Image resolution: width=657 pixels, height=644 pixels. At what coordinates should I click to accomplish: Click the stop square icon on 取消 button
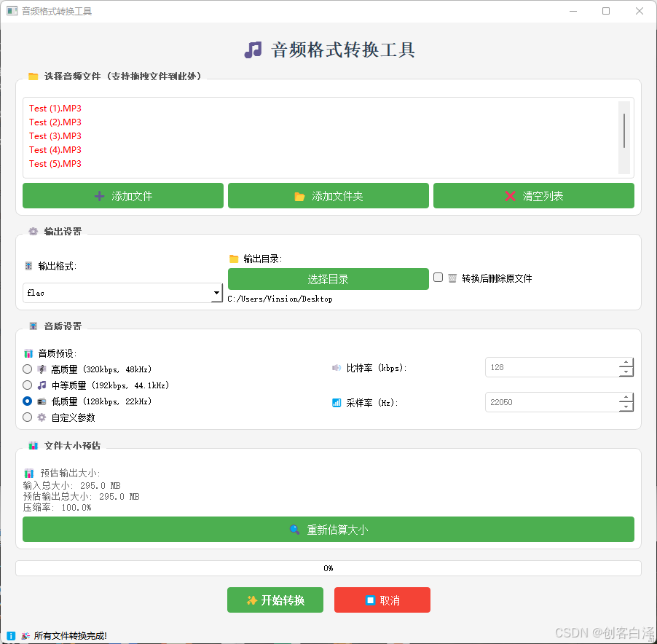point(370,600)
